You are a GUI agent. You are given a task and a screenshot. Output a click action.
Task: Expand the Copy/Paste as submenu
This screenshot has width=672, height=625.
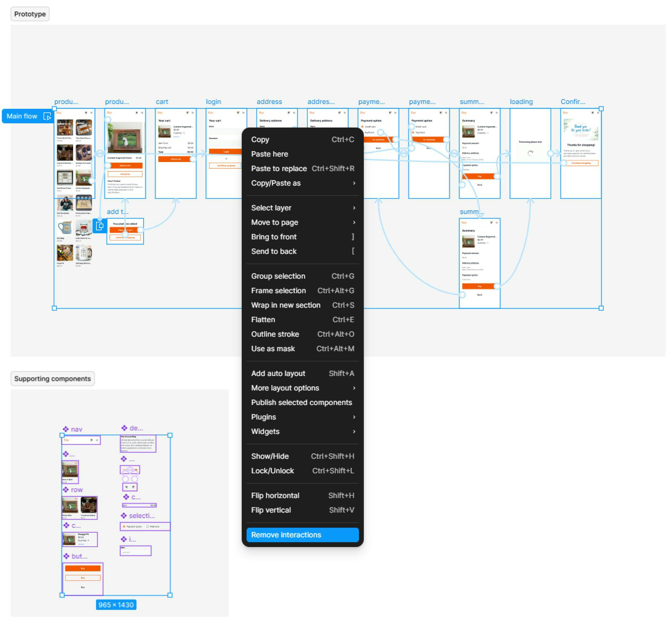354,183
